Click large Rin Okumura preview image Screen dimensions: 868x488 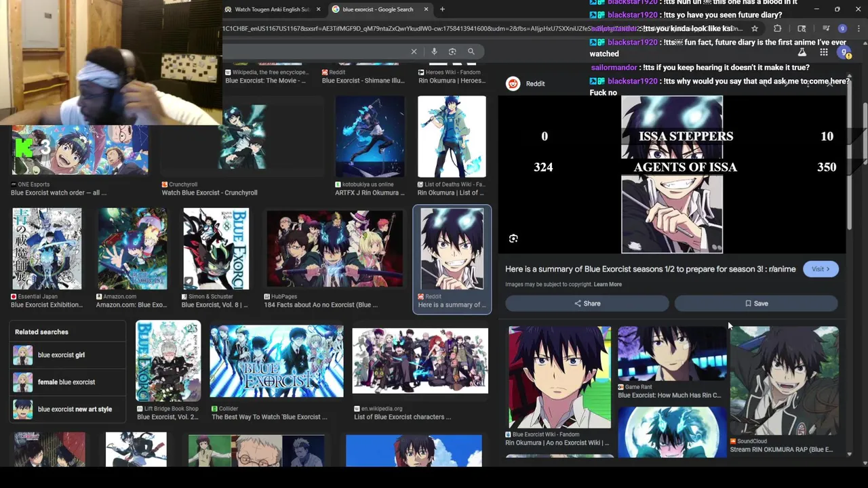click(672, 174)
